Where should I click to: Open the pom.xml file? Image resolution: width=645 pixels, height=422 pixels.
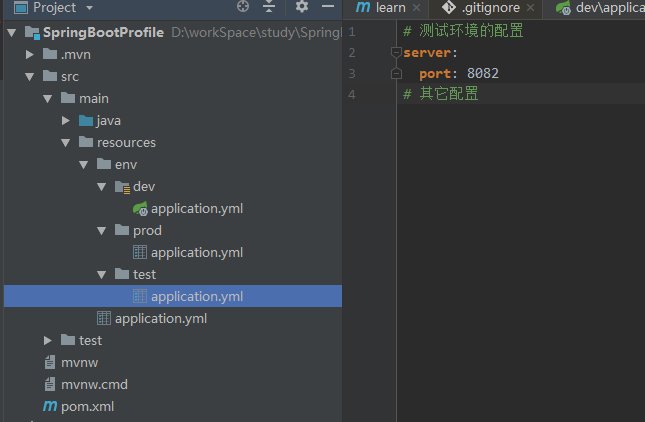coord(87,407)
